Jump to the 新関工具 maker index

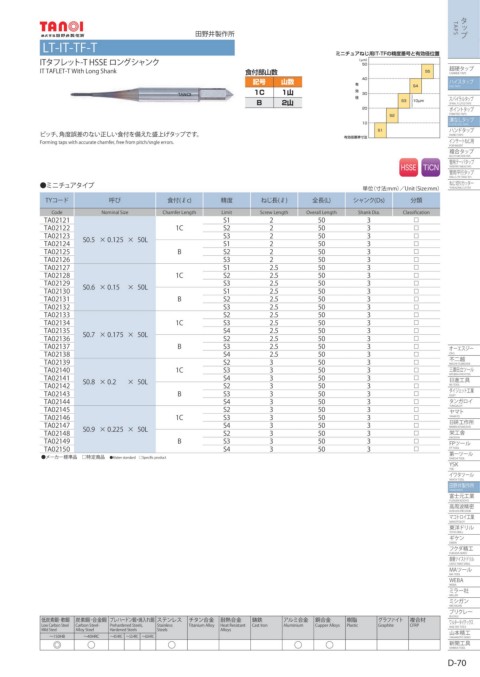tap(462, 645)
